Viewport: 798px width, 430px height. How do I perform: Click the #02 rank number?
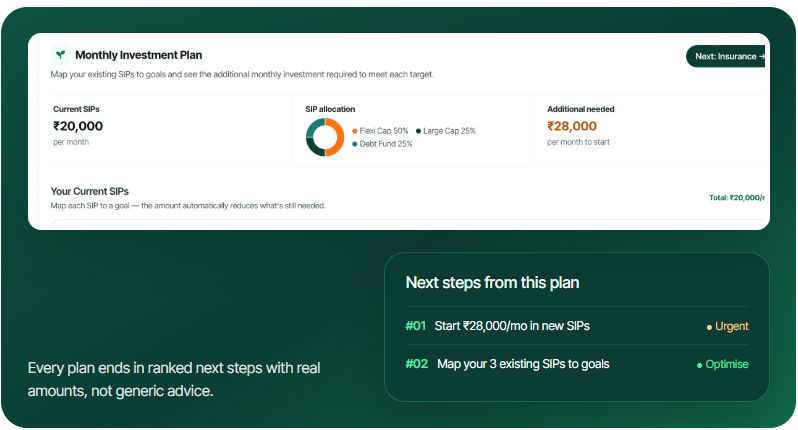(416, 364)
